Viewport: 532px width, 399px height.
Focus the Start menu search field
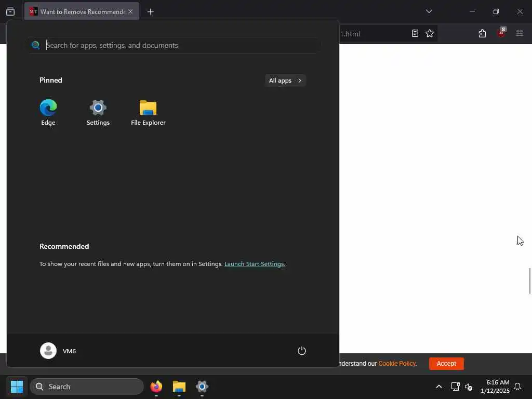(x=175, y=45)
